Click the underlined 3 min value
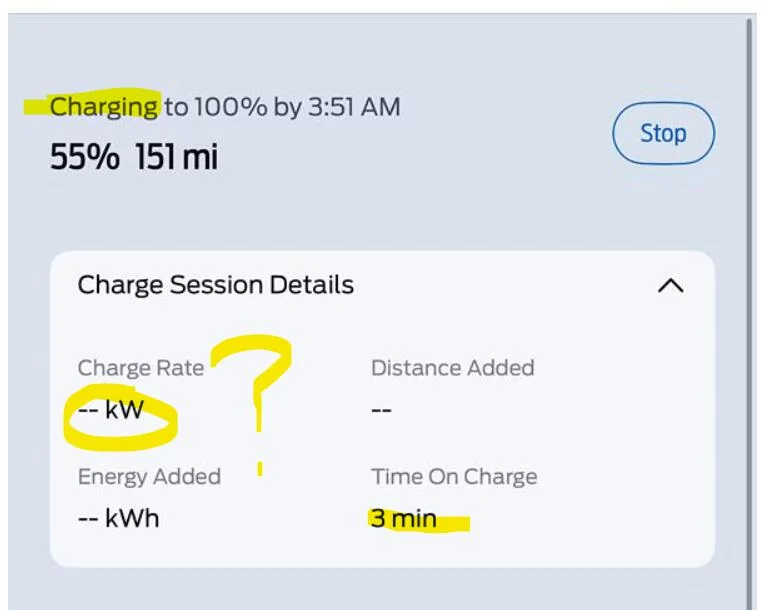Image resolution: width=761 pixels, height=610 pixels. tap(404, 519)
